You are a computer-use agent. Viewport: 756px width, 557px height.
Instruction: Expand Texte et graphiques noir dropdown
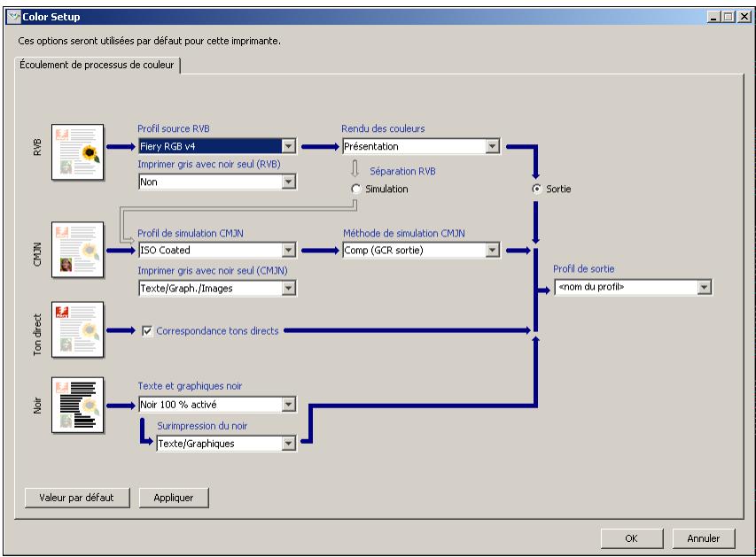pyautogui.click(x=217, y=405)
